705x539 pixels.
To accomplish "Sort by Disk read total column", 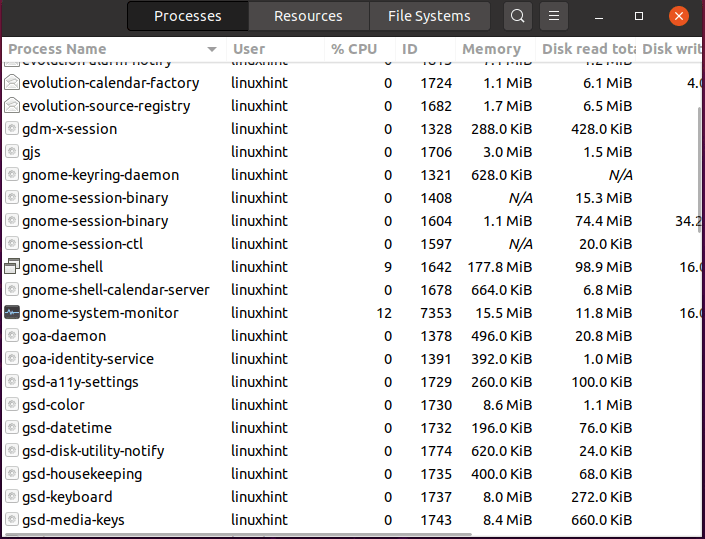I will click(x=586, y=49).
